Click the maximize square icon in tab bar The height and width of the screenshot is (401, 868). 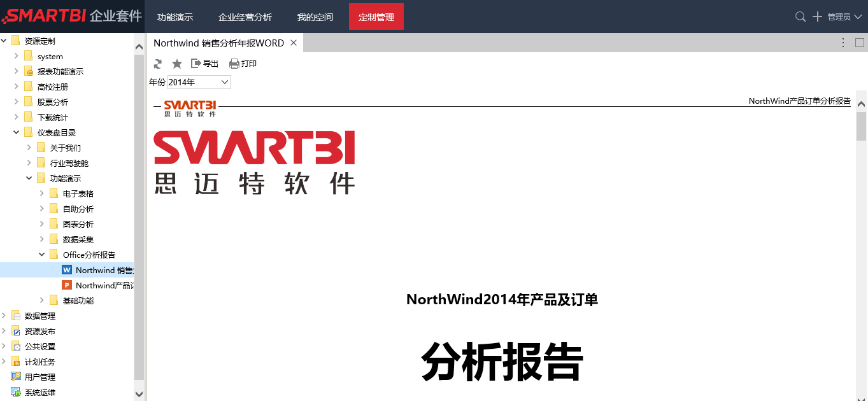(x=860, y=43)
